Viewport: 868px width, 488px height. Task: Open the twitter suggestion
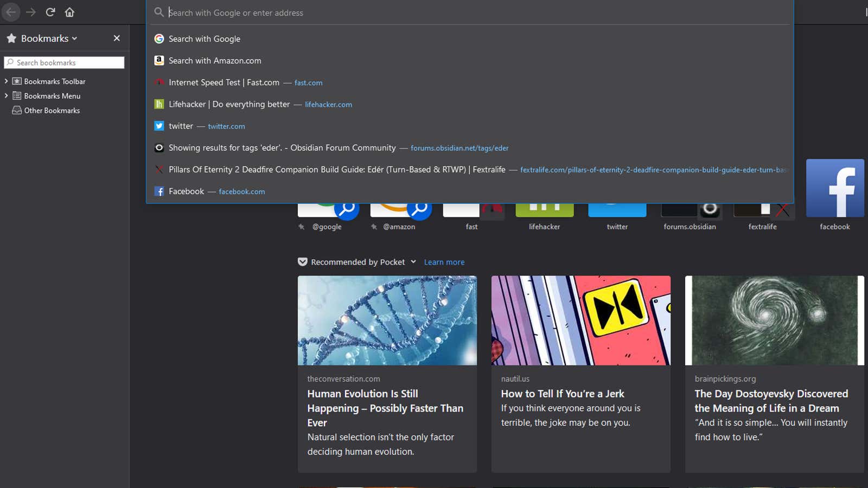(x=470, y=126)
